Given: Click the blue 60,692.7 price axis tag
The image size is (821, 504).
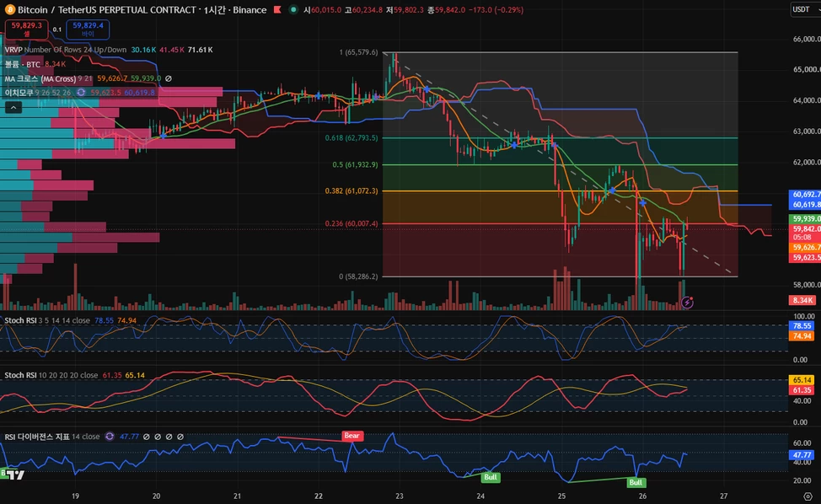Looking at the screenshot, I should (x=805, y=194).
